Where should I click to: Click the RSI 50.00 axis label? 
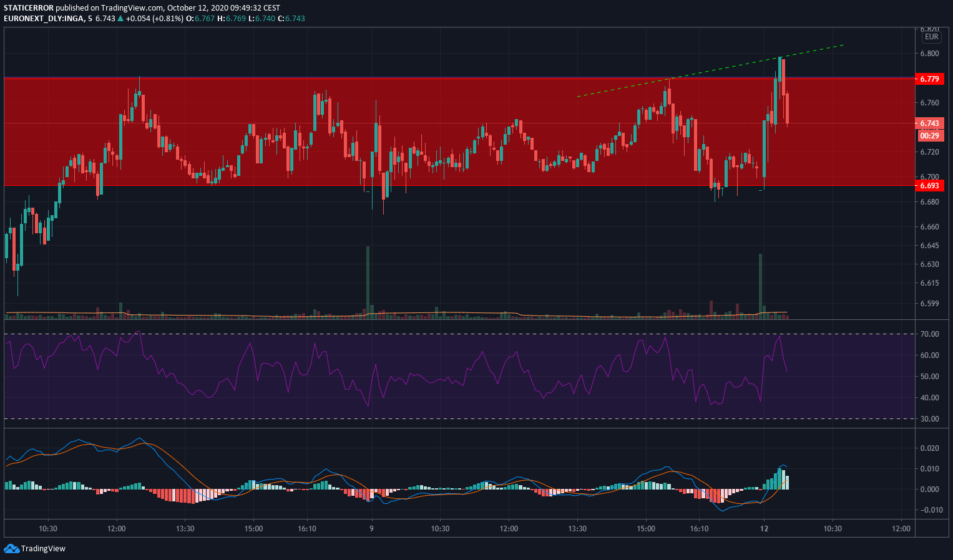click(x=929, y=377)
